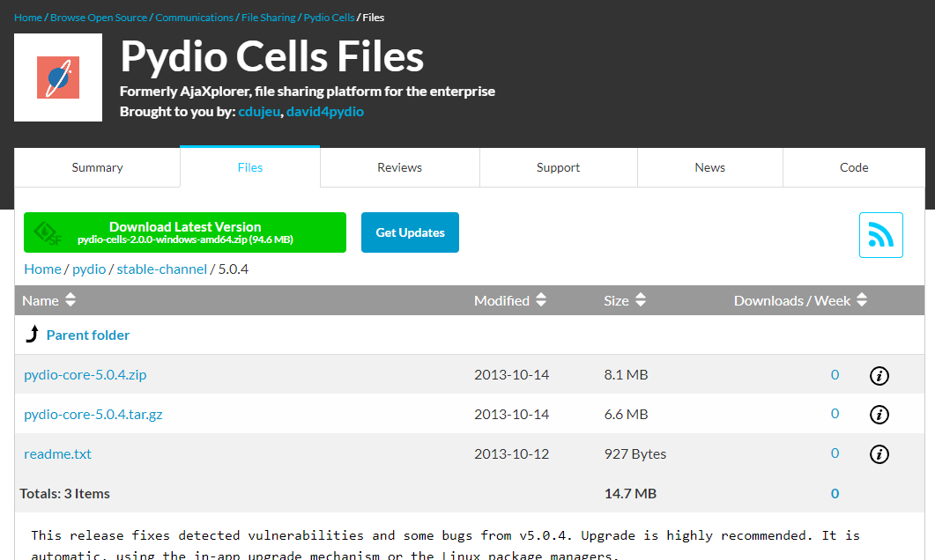Viewport: 935px width, 560px height.
Task: Show info for readme.txt
Action: click(x=879, y=454)
